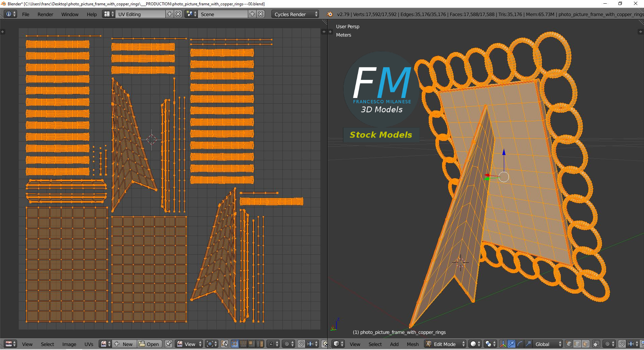This screenshot has width=644, height=350.
Task: Open the Image menu in the UV editor
Action: [x=69, y=344]
